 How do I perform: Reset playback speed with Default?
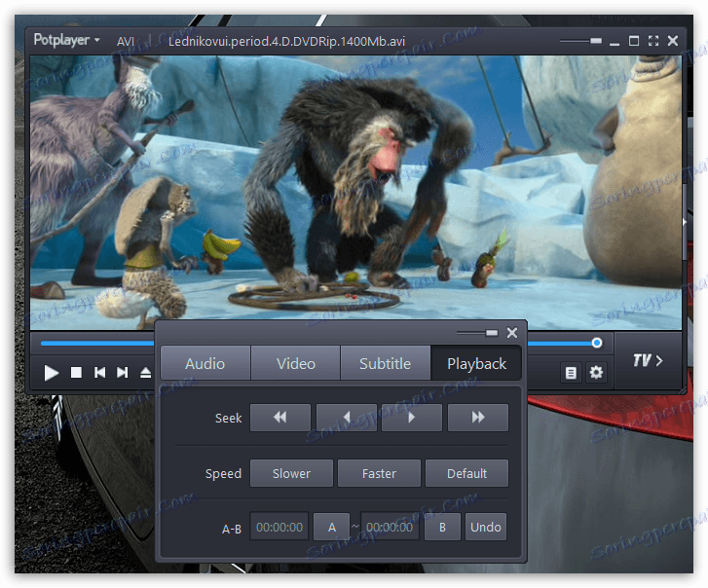click(466, 473)
